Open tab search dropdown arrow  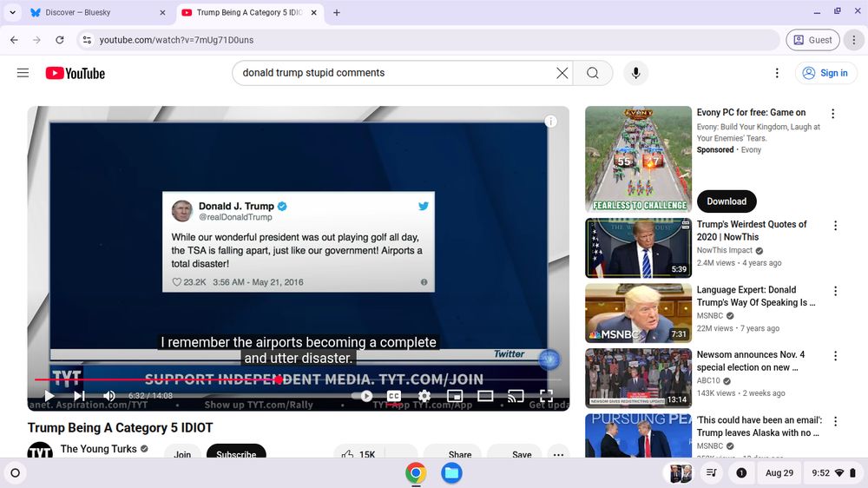tap(12, 12)
